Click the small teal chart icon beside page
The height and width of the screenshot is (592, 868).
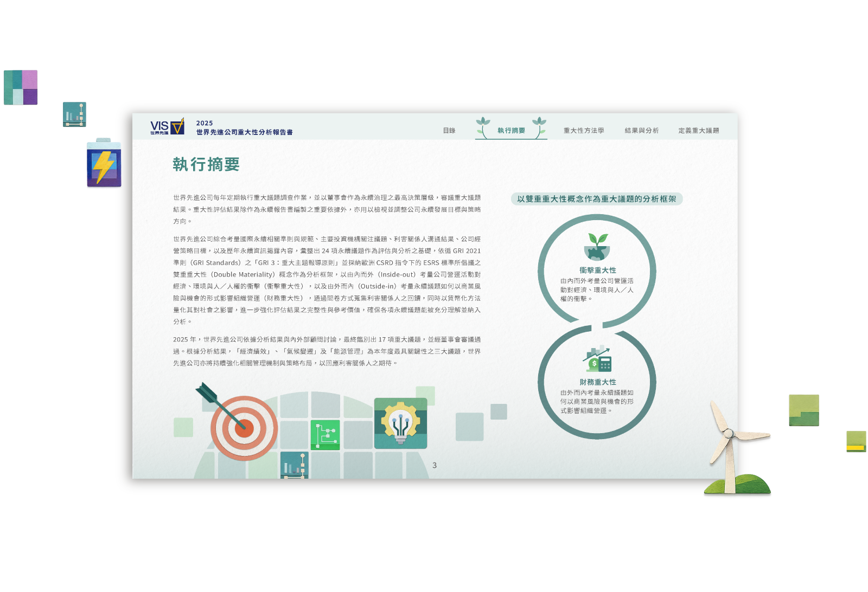tap(74, 114)
